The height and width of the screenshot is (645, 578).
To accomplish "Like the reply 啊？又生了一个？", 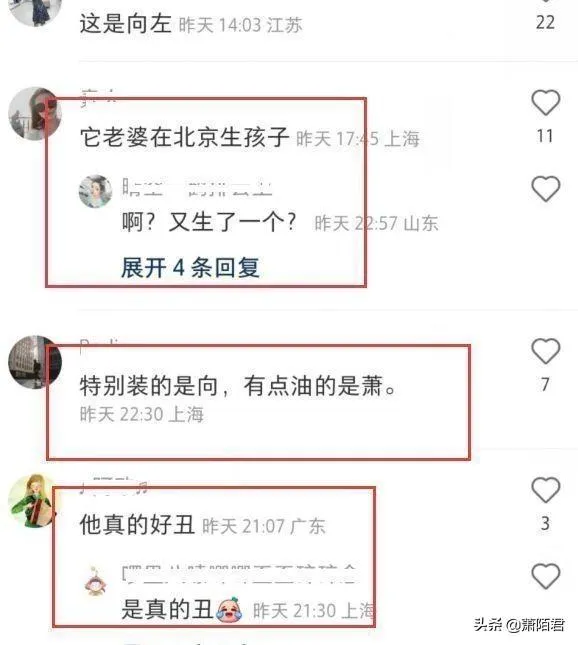I will tap(546, 188).
